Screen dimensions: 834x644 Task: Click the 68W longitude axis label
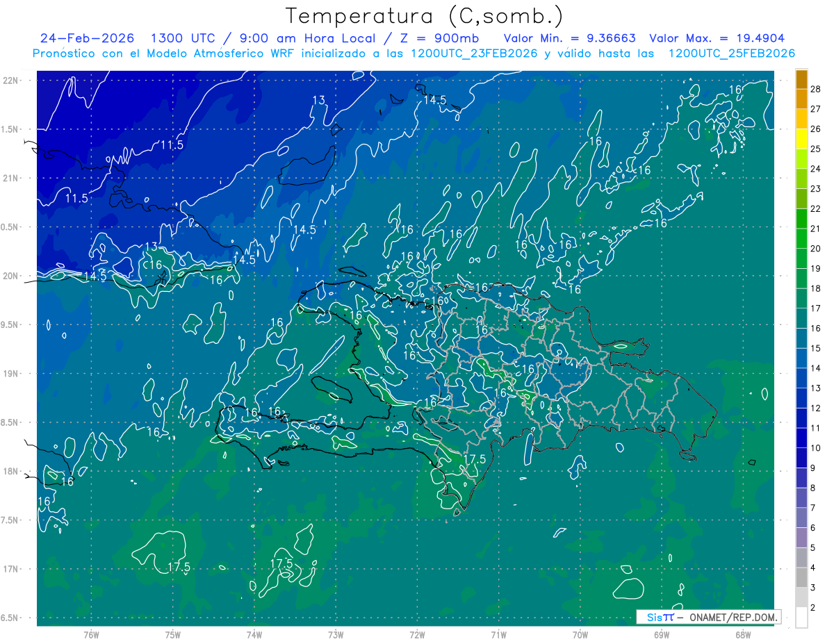coord(743,634)
